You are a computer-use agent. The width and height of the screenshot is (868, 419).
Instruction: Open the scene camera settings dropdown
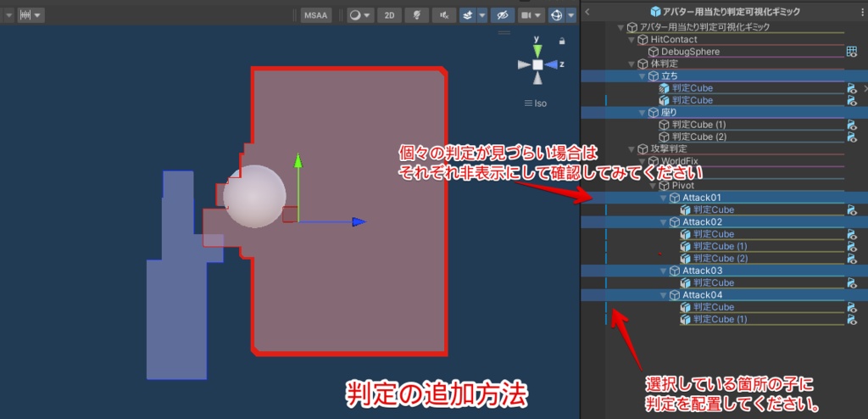click(531, 15)
